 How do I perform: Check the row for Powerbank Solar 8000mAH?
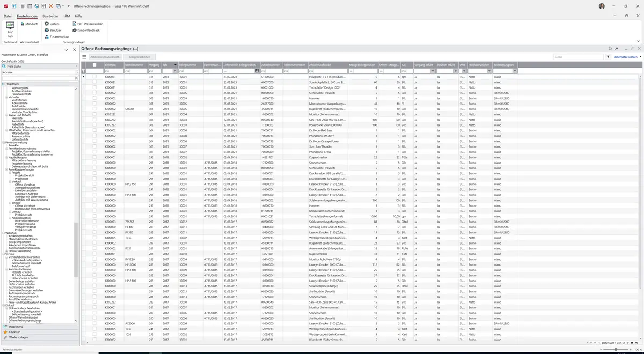pyautogui.click(x=94, y=125)
